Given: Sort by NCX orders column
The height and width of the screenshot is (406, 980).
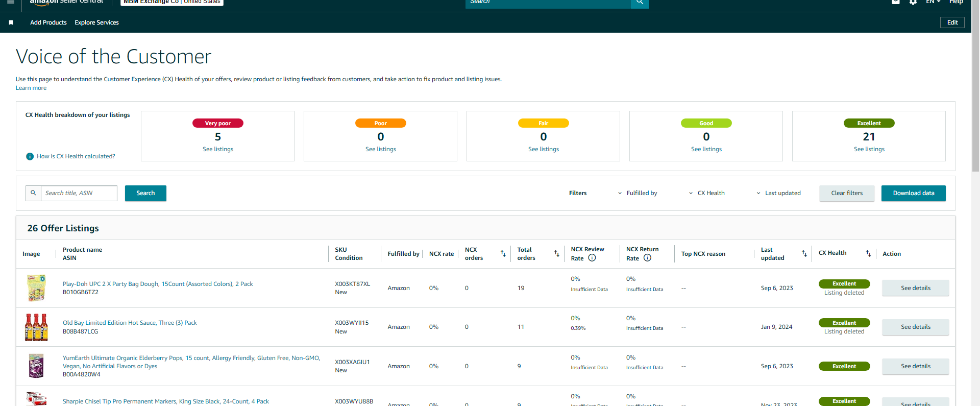Looking at the screenshot, I should (503, 254).
